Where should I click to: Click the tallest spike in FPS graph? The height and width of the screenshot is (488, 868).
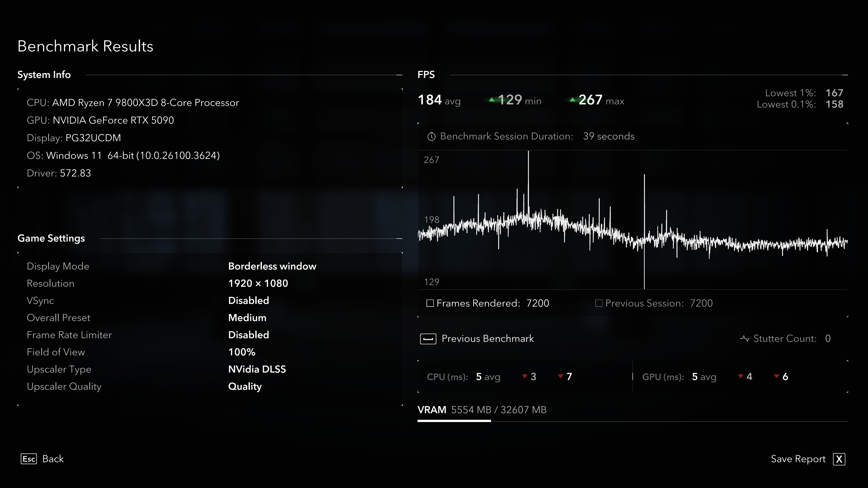click(x=528, y=175)
